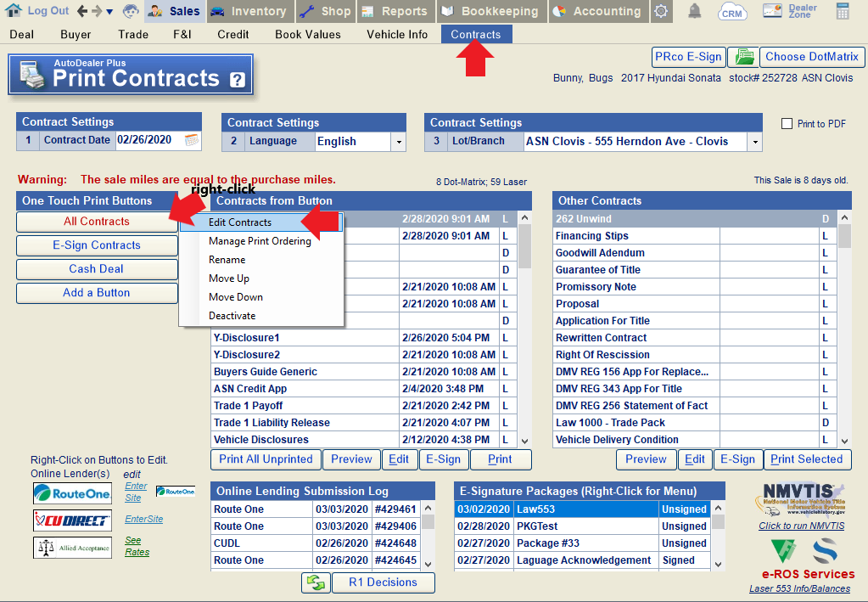Screen dimensions: 868x602
Task: Choose Manage Print Ordering from context menu
Action: point(261,241)
